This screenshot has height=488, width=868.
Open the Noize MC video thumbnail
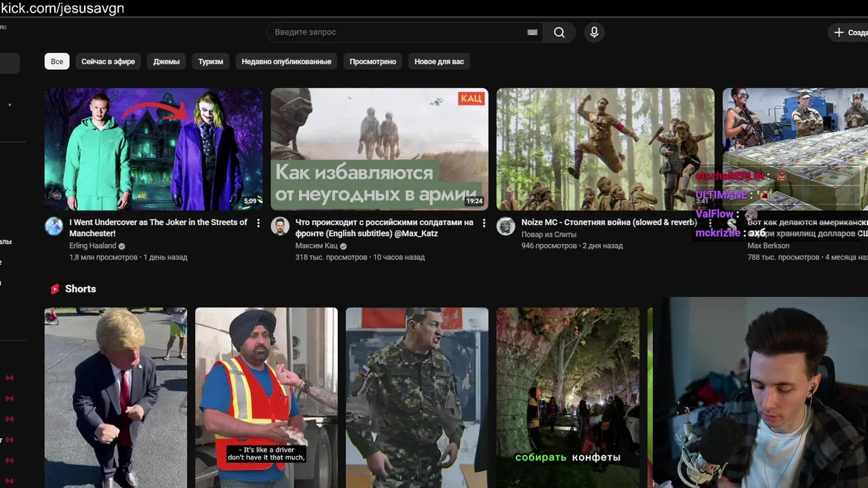click(605, 149)
